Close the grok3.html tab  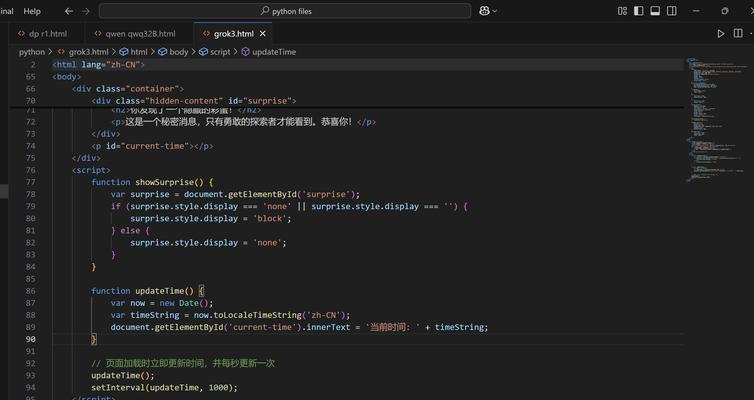263,34
